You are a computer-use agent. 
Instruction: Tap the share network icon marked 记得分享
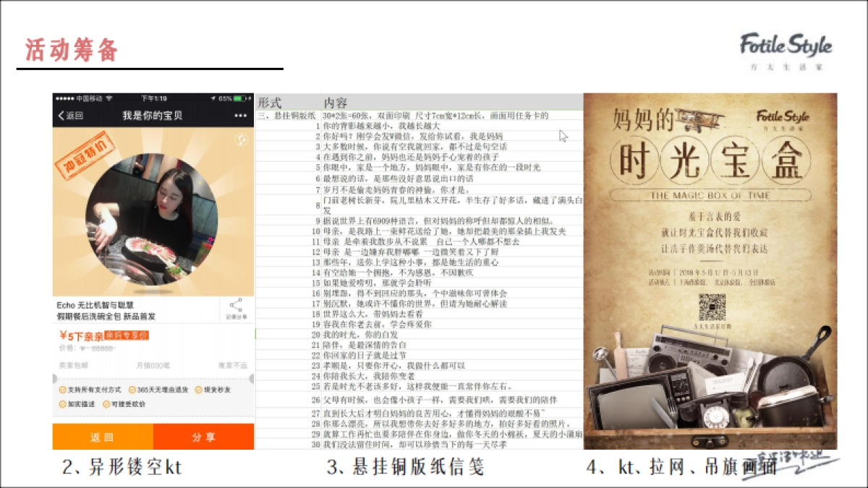236,307
